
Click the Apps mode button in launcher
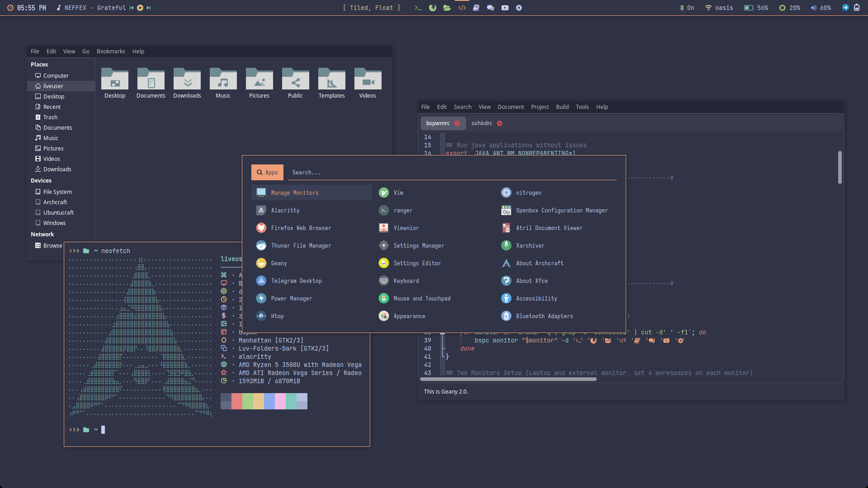coord(267,173)
